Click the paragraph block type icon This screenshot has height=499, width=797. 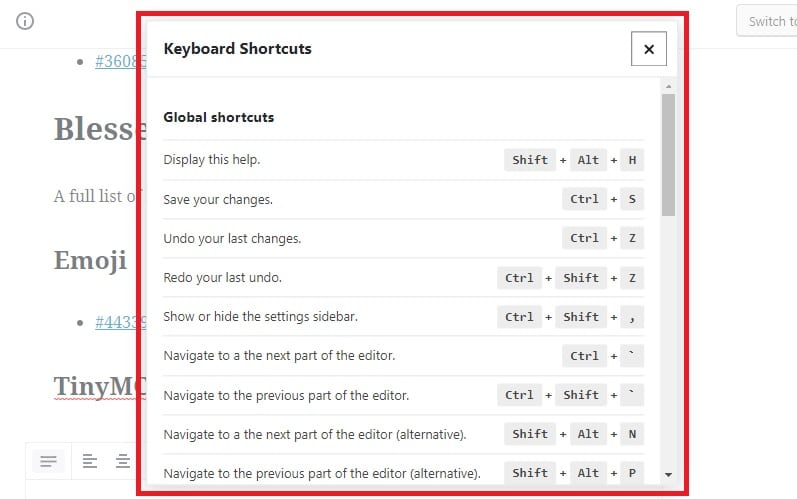tap(48, 461)
